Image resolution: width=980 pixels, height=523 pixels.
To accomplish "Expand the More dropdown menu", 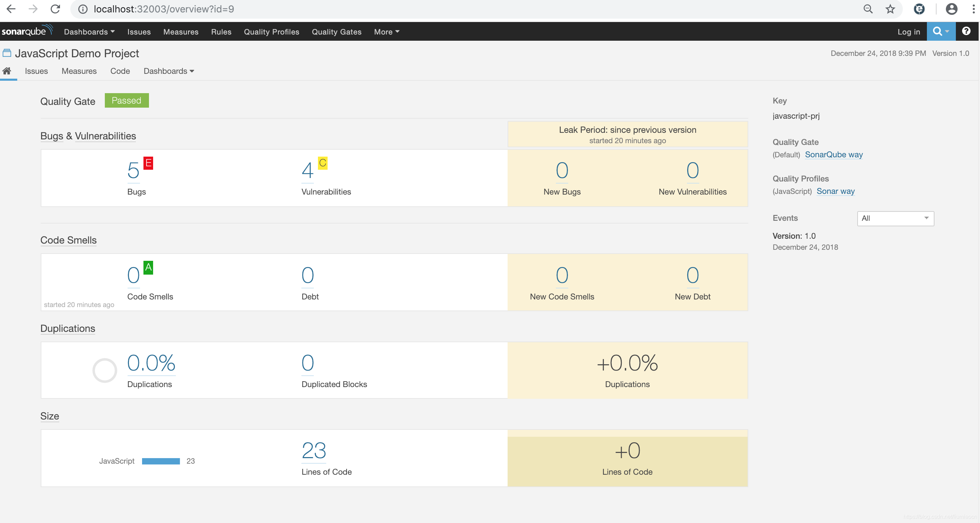I will coord(387,32).
